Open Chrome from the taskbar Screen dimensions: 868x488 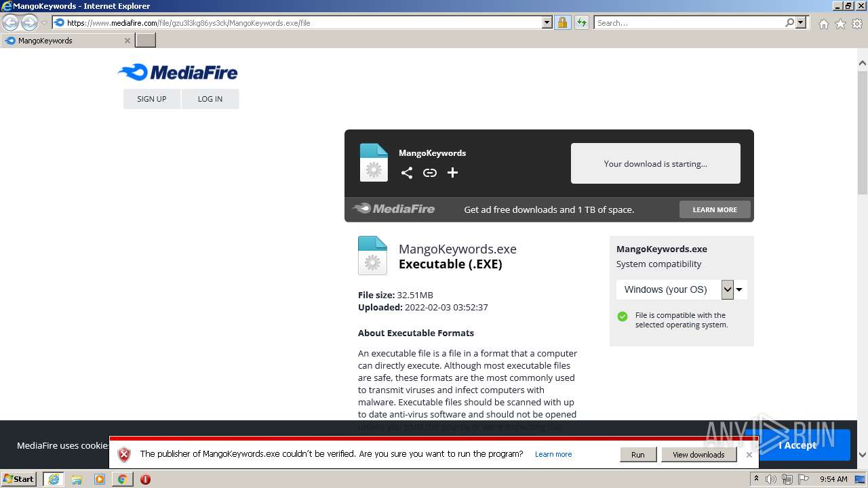122,479
